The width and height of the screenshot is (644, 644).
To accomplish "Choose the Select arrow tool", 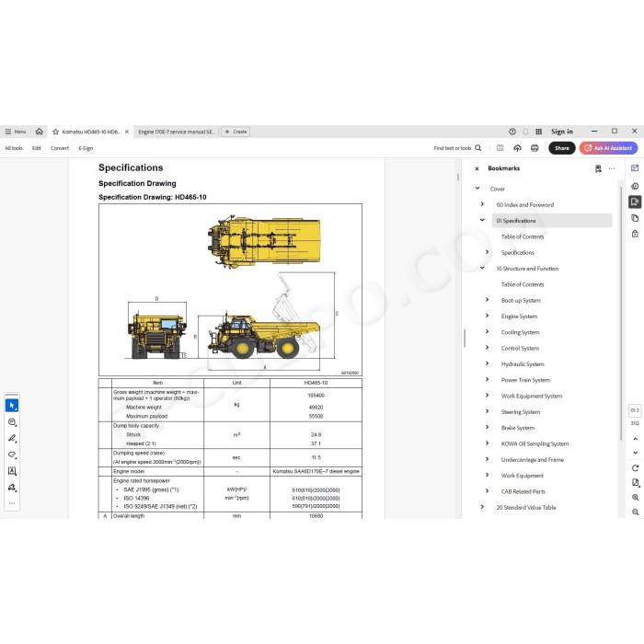I will [x=12, y=406].
